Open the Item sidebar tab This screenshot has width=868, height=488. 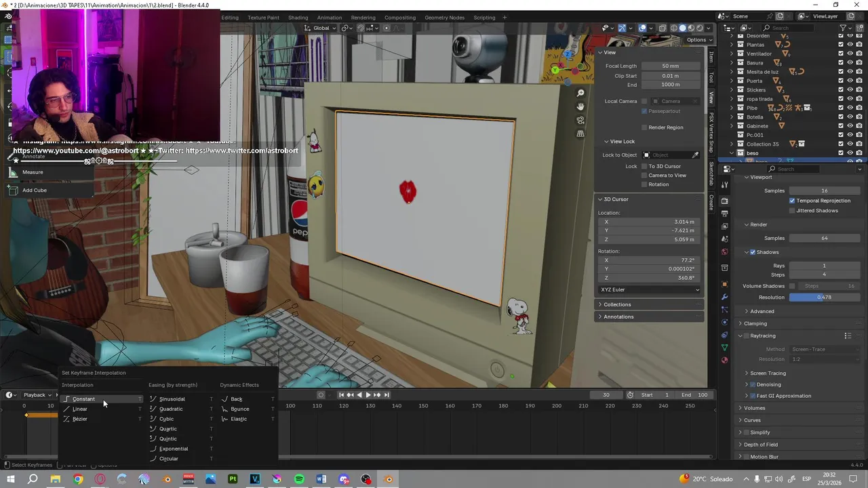[711, 57]
